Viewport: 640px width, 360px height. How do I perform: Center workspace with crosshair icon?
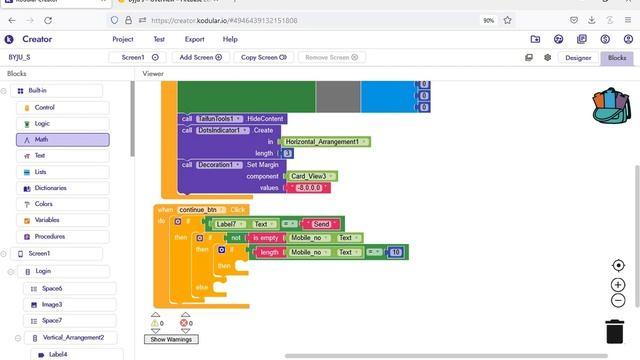tap(618, 265)
